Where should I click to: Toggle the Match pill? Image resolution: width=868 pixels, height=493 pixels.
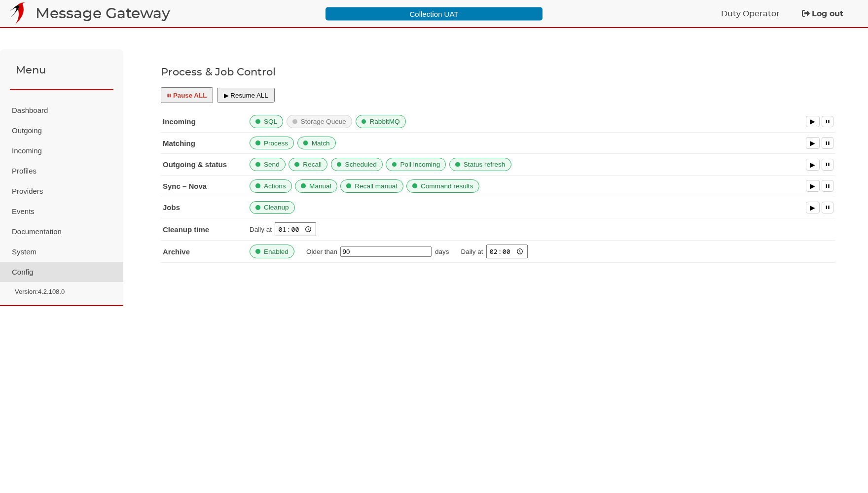[x=317, y=143]
